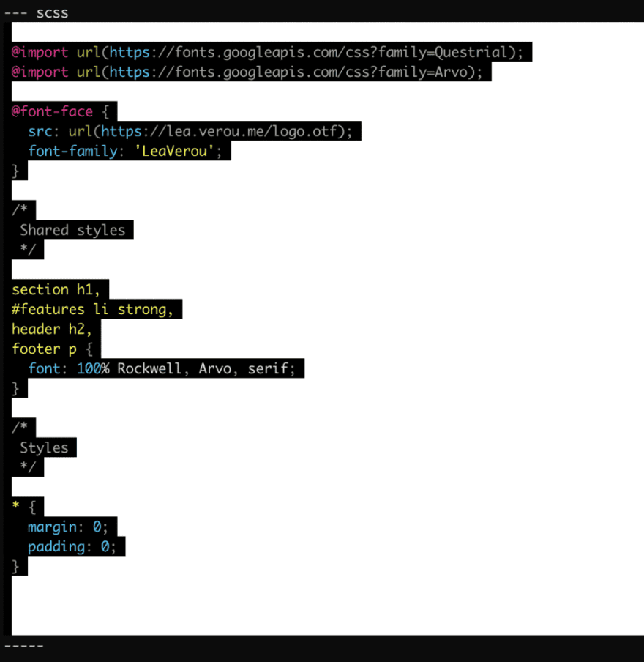Image resolution: width=644 pixels, height=662 pixels.
Task: Click the '*' universal selector
Action: [15, 505]
